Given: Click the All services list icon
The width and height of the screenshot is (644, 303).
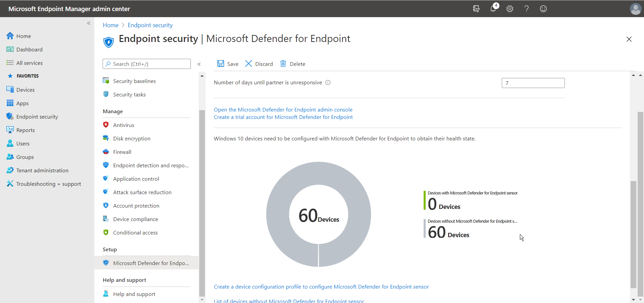Looking at the screenshot, I should (10, 63).
